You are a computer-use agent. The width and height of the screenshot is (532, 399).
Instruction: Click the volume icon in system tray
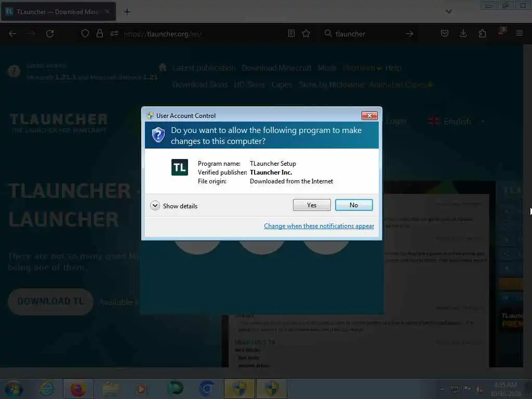479,389
